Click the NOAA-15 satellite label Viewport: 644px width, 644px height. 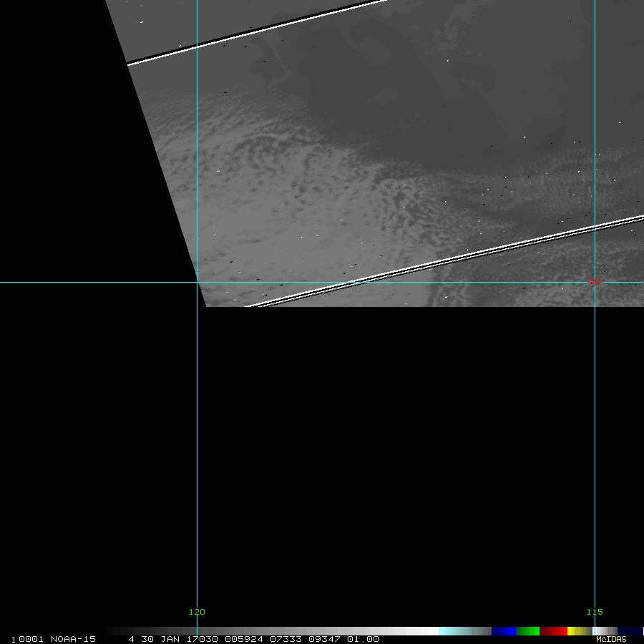click(73, 639)
